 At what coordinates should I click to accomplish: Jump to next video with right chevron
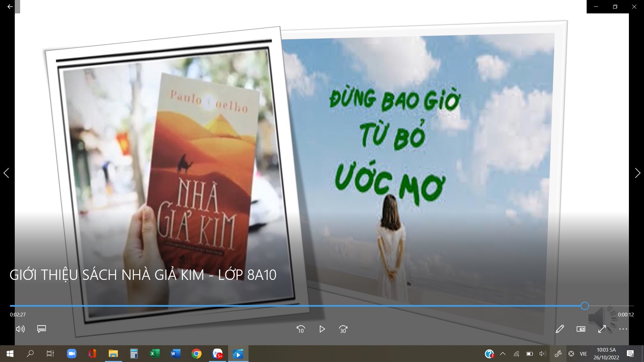638,173
